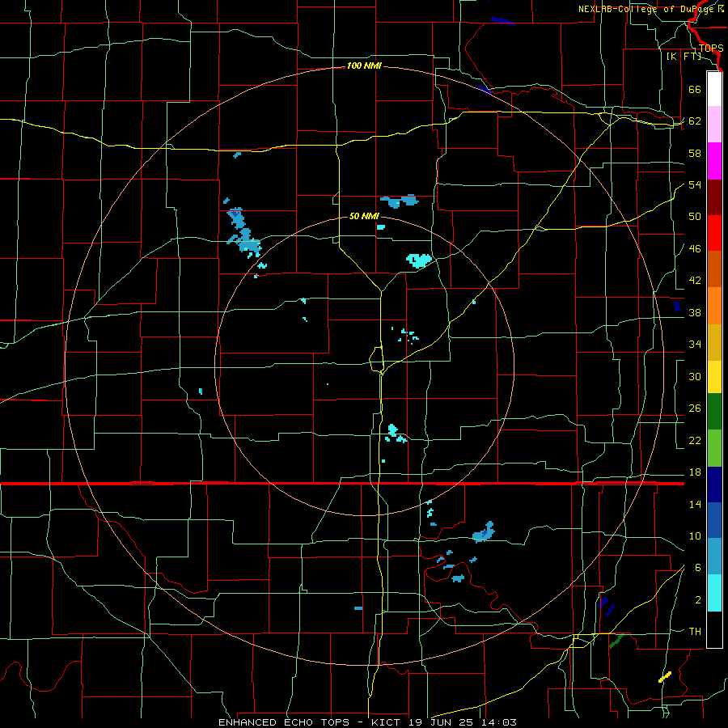Click the '18' legend value
The image size is (728, 728).
pyautogui.click(x=695, y=472)
